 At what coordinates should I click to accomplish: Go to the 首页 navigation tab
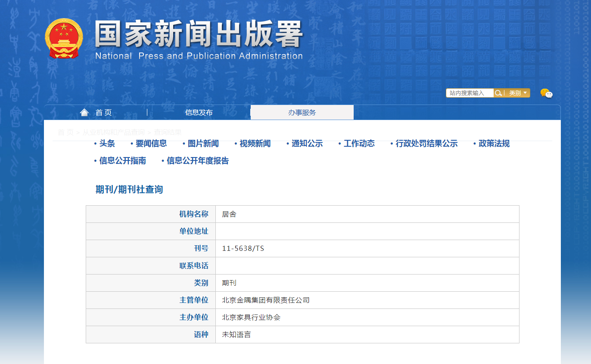pos(103,113)
